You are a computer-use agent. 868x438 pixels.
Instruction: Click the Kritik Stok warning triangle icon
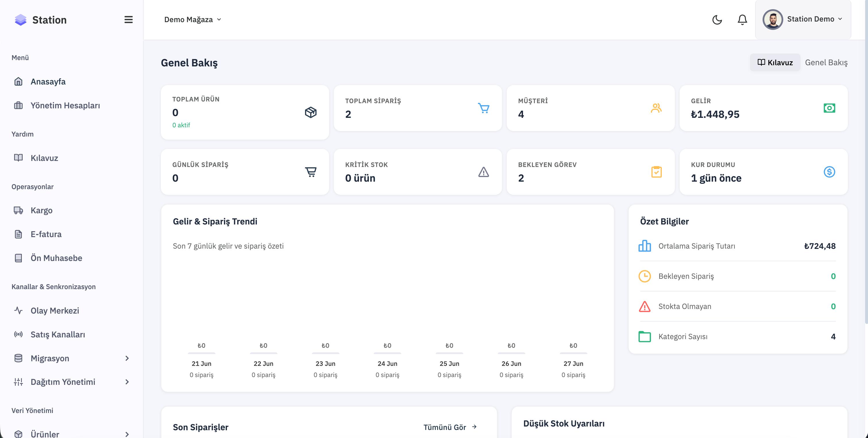click(483, 172)
